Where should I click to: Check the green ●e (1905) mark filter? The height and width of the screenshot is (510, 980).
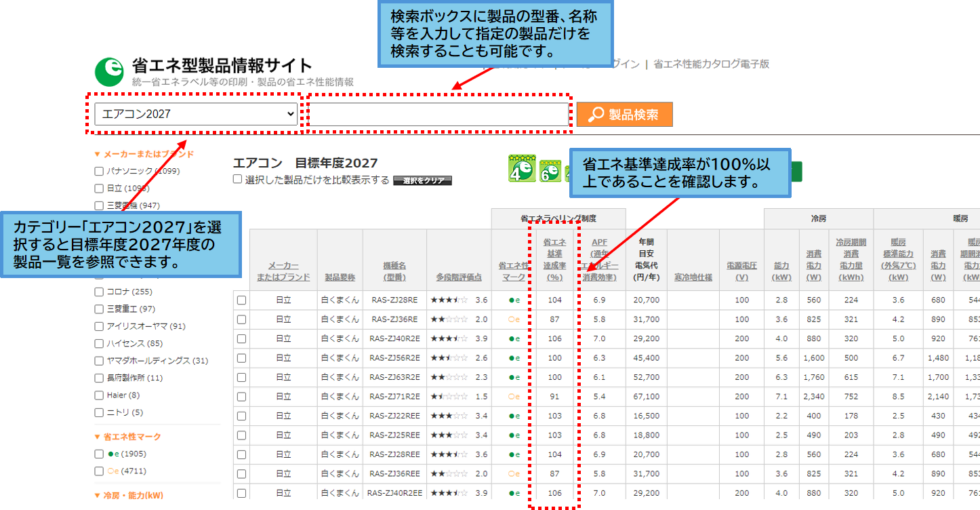coord(99,454)
